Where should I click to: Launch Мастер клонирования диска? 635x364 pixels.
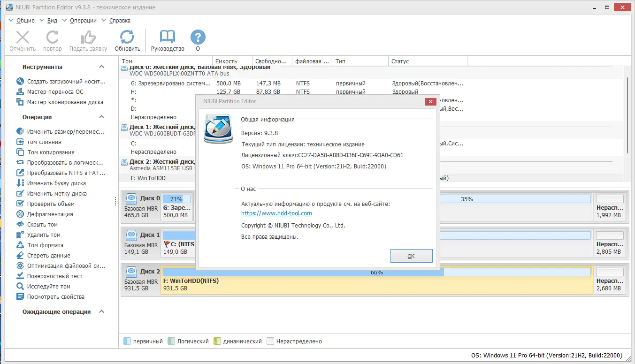pos(60,102)
